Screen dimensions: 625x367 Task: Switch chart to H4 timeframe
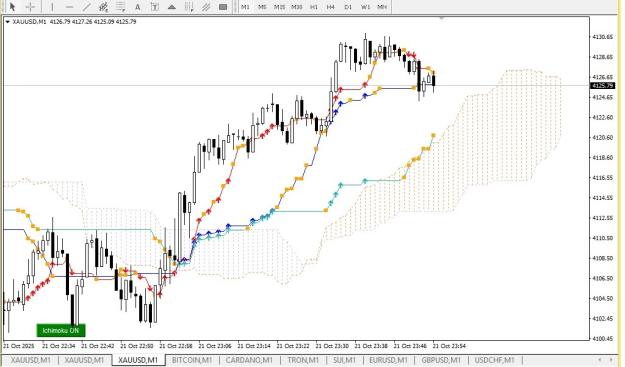(330, 7)
